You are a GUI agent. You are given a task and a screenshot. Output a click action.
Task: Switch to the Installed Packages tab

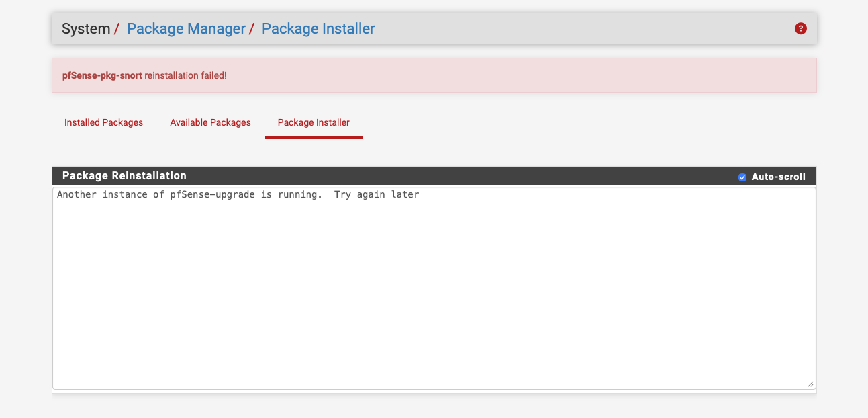coord(103,122)
